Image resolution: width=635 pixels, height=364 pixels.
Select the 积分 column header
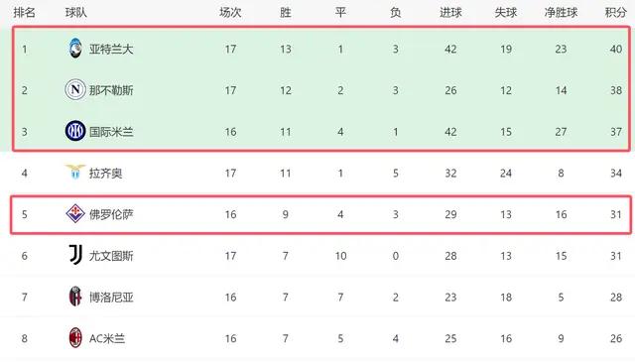coord(615,13)
